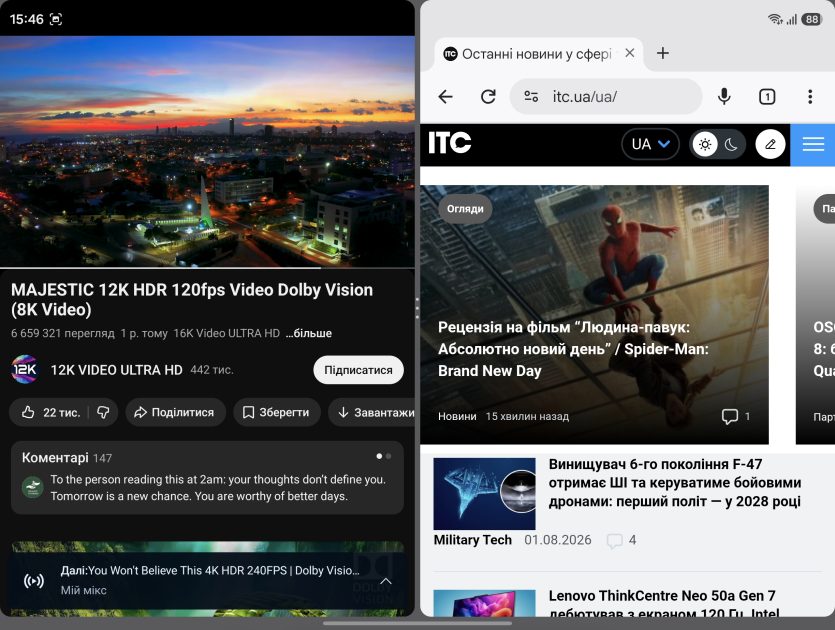This screenshot has width=835, height=630.
Task: Open the partially visible OS card
Action: point(815,314)
